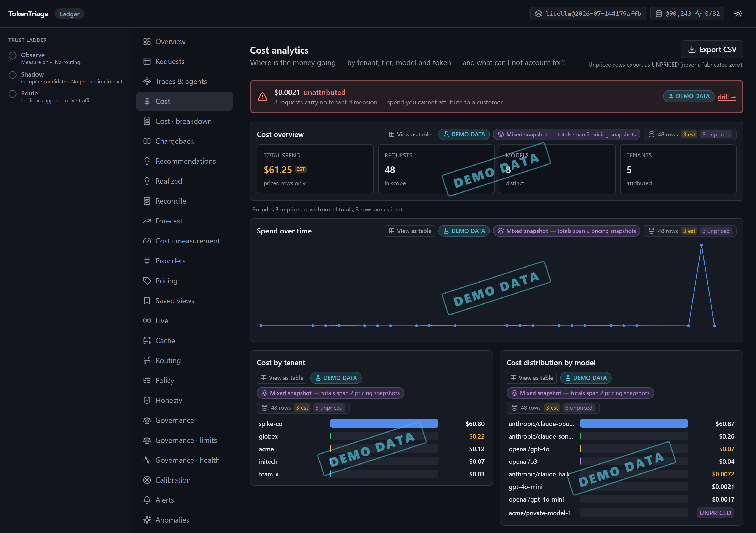Click the Cache database icon
Viewport: 756px width, 533px height.
click(147, 340)
